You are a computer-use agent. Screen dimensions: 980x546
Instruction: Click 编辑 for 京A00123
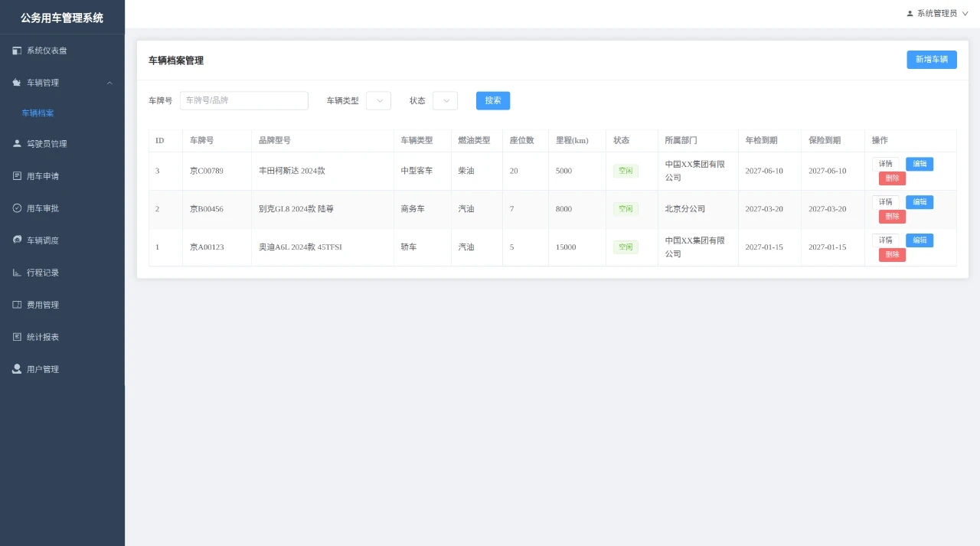pyautogui.click(x=920, y=240)
